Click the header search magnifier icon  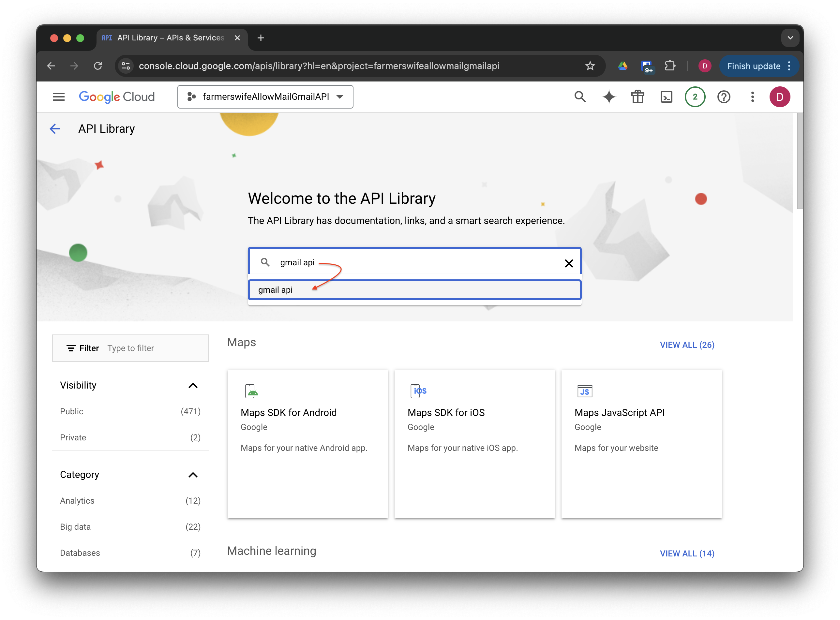(580, 97)
